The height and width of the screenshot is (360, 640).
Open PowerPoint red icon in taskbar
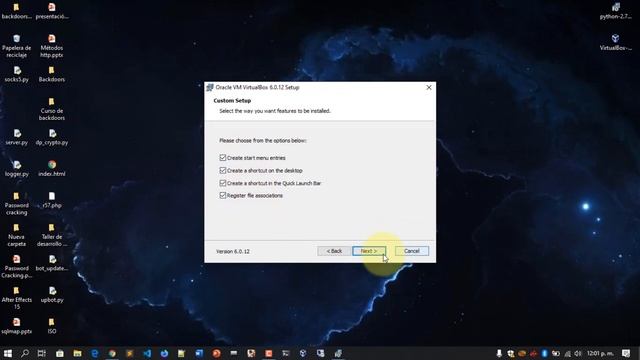(216, 353)
